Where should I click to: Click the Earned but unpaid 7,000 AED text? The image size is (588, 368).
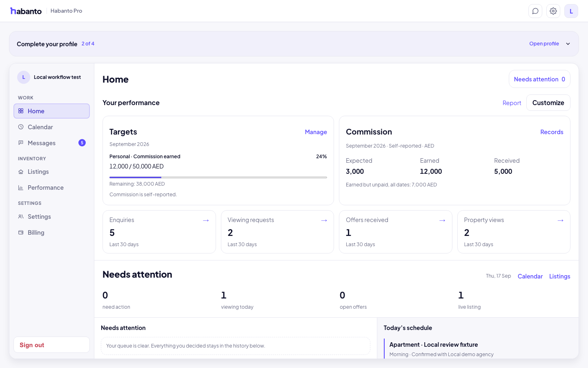[x=391, y=185]
